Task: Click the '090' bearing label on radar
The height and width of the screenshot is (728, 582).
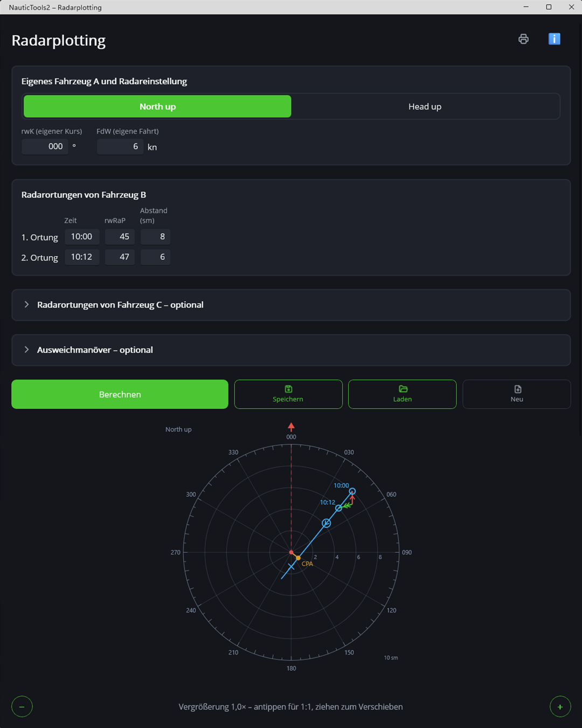Action: 407,552
